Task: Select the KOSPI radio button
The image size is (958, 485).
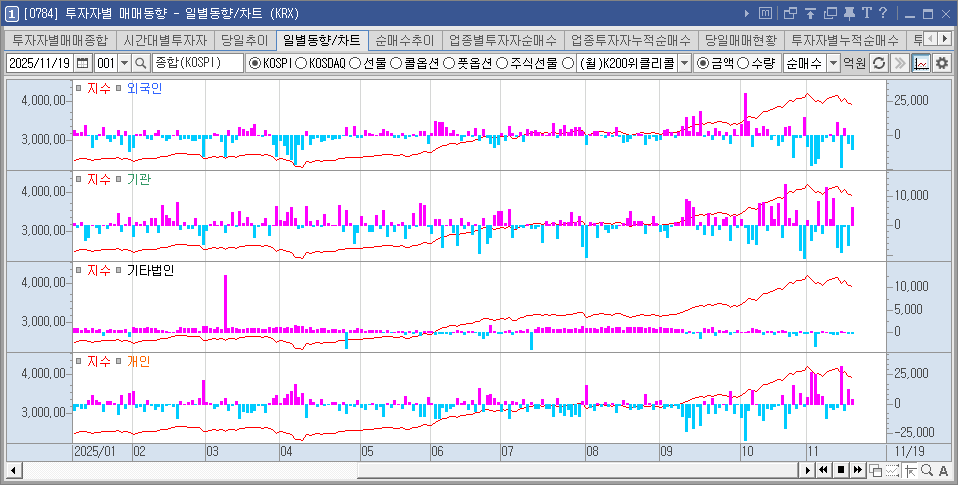Action: click(254, 63)
